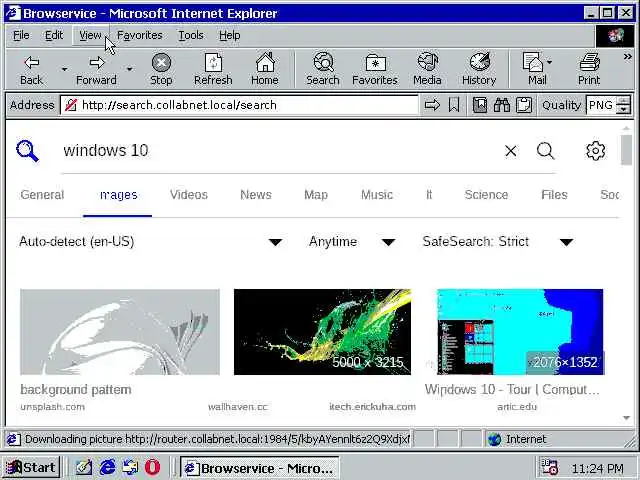This screenshot has width=640, height=480.
Task: Click the itech.erickuha.com source link
Action: pyautogui.click(x=373, y=407)
